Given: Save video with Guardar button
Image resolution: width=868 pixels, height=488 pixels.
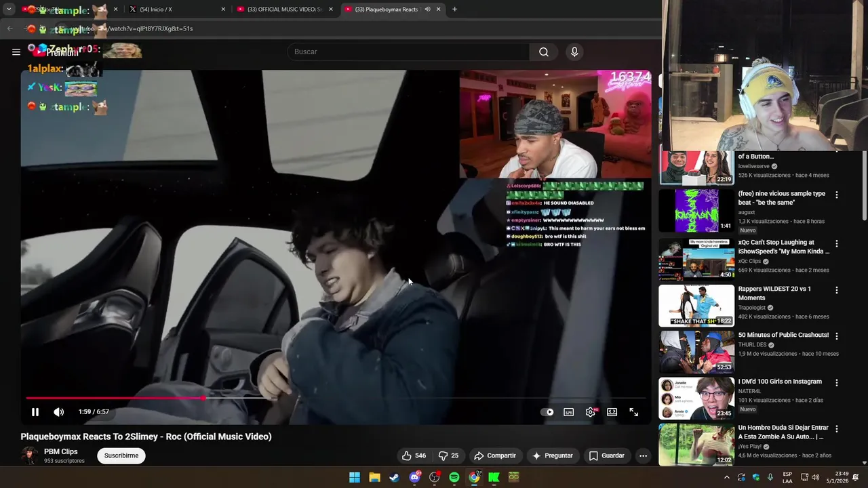Looking at the screenshot, I should point(607,455).
